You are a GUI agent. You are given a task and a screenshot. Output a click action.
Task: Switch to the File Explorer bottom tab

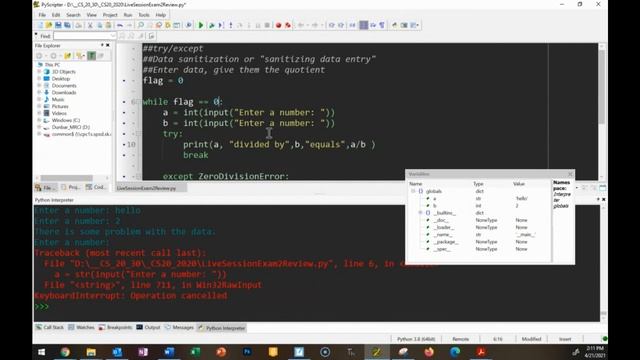coord(46,187)
